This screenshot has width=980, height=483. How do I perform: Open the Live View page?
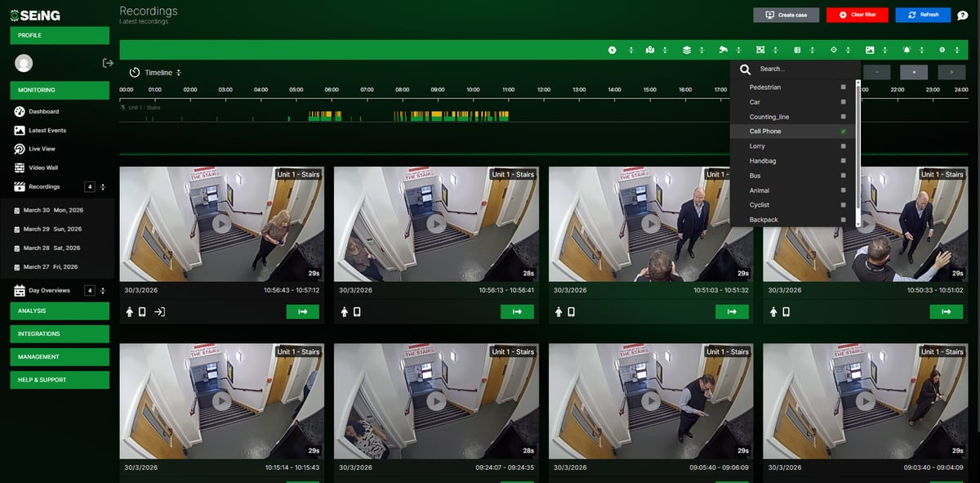45,148
